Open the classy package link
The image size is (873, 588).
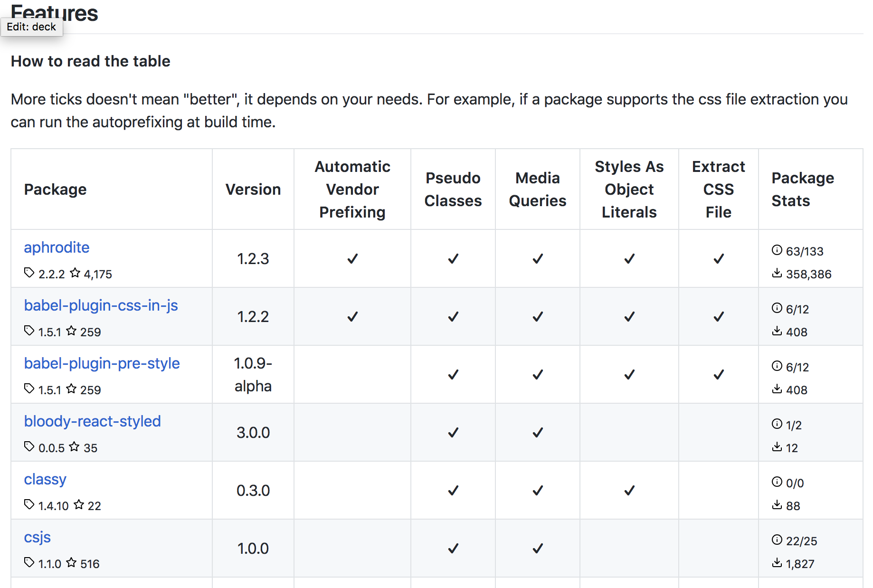pyautogui.click(x=45, y=479)
